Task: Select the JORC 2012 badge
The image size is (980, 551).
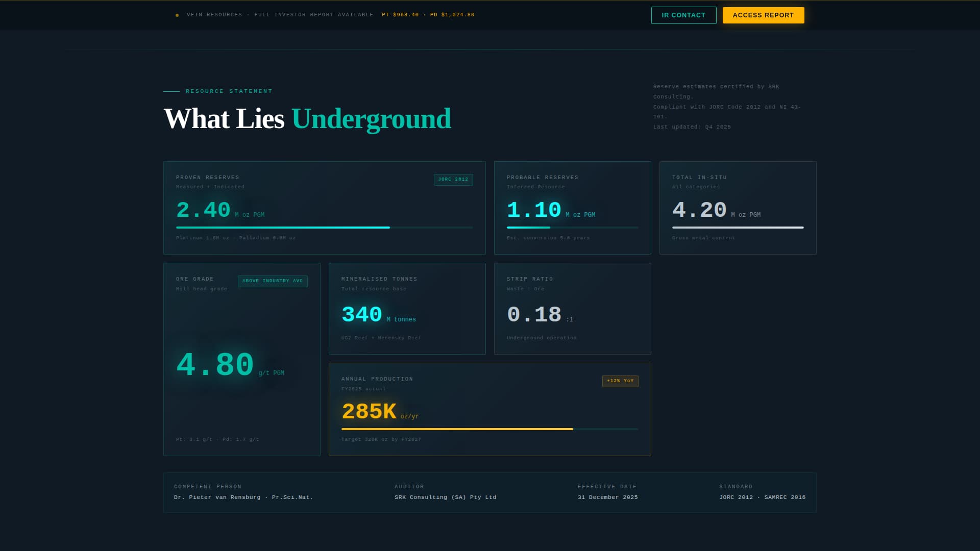Action: coord(453,180)
